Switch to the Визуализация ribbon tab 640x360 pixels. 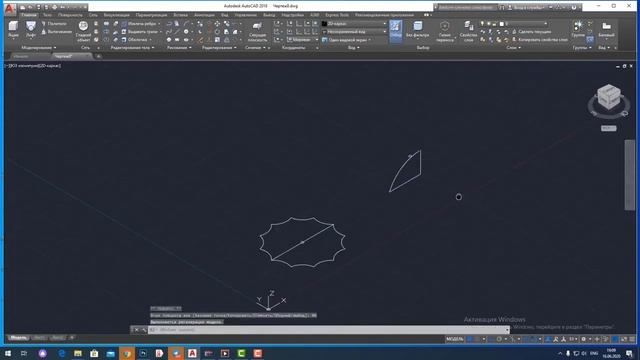tap(116, 15)
